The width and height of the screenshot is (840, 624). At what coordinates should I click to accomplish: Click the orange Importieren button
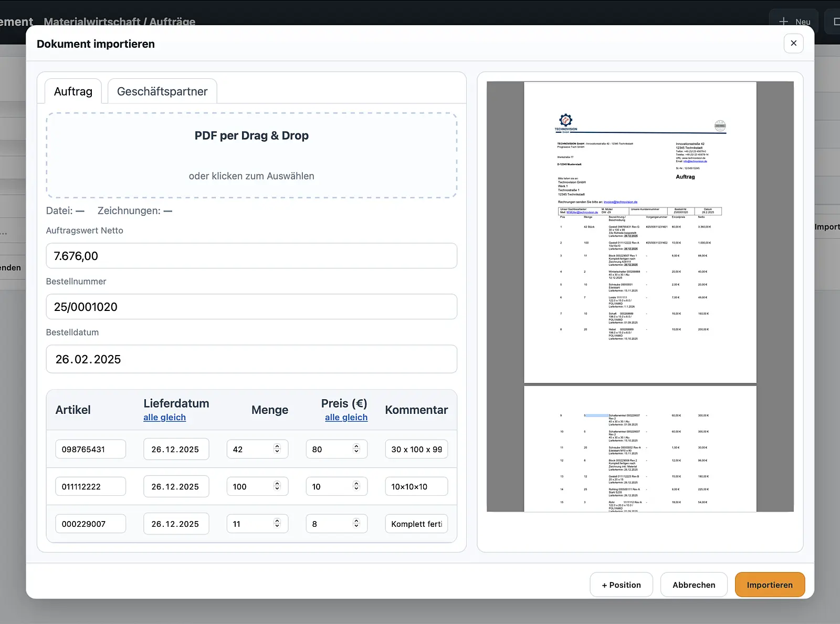[769, 585]
